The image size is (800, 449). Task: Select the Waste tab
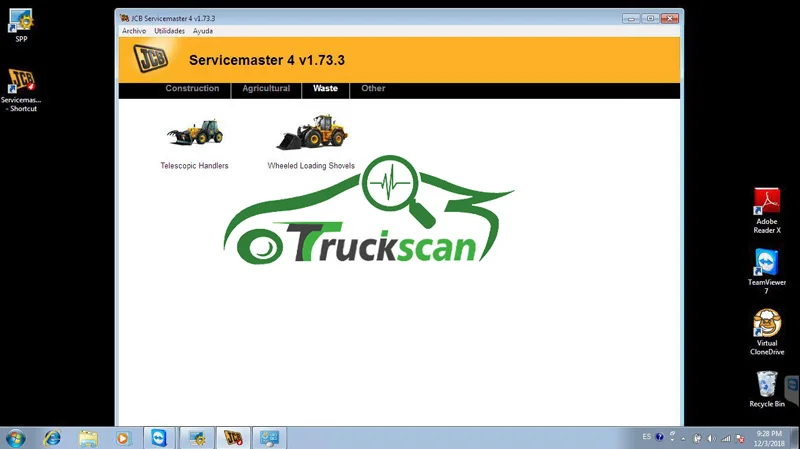click(x=326, y=88)
